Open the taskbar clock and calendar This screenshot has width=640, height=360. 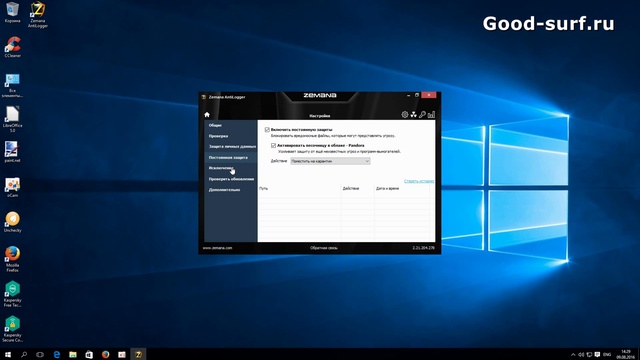point(625,354)
